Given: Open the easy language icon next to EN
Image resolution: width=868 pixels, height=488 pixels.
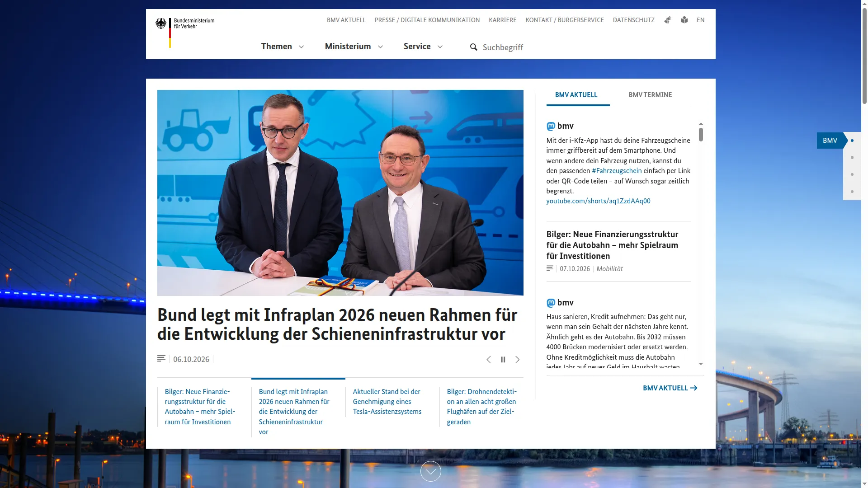Looking at the screenshot, I should click(x=684, y=20).
